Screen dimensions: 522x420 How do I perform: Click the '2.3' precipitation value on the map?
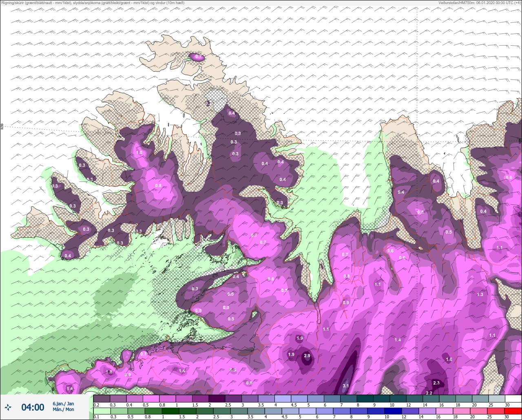point(436,383)
